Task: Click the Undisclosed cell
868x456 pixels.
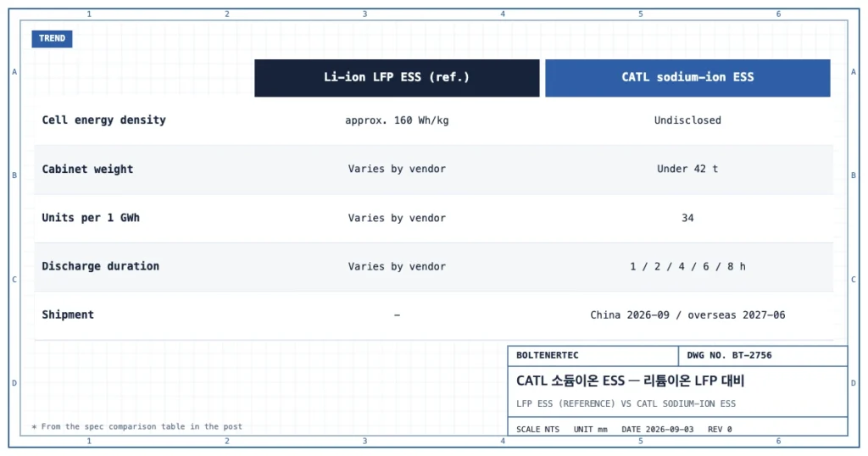Action: 687,120
